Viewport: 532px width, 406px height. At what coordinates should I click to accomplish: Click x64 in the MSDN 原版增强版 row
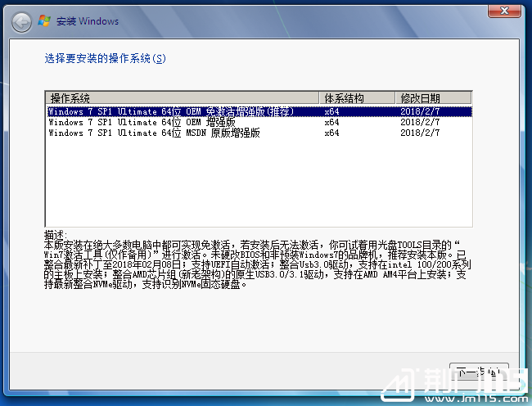coord(331,133)
